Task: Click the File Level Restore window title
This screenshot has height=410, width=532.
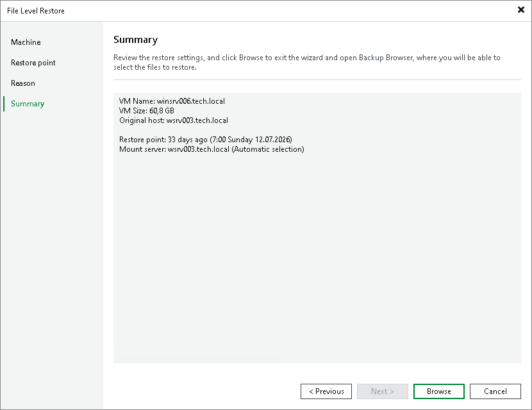Action: [36, 11]
